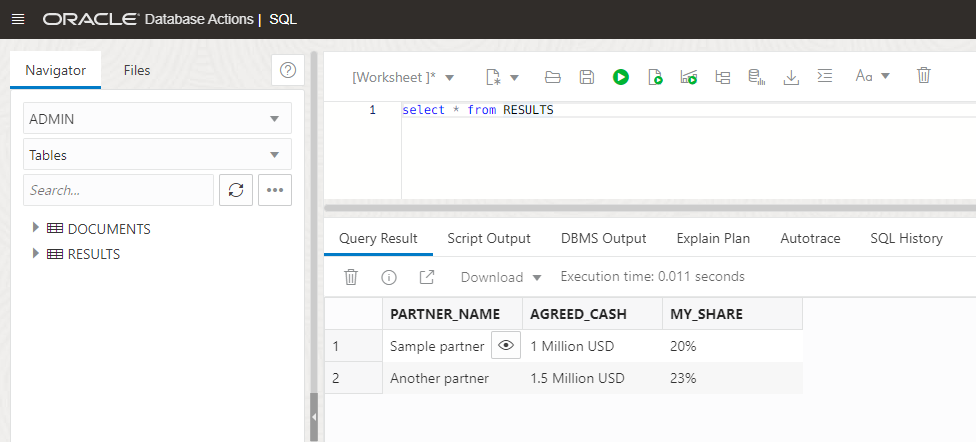Create a new worksheet file
Screen dimensions: 976x442
[x=493, y=77]
